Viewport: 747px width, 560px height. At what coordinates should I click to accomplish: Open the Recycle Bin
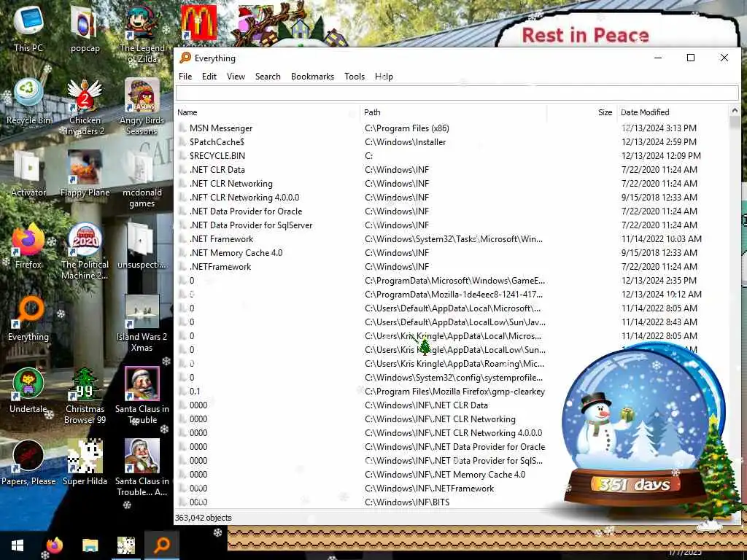point(28,101)
